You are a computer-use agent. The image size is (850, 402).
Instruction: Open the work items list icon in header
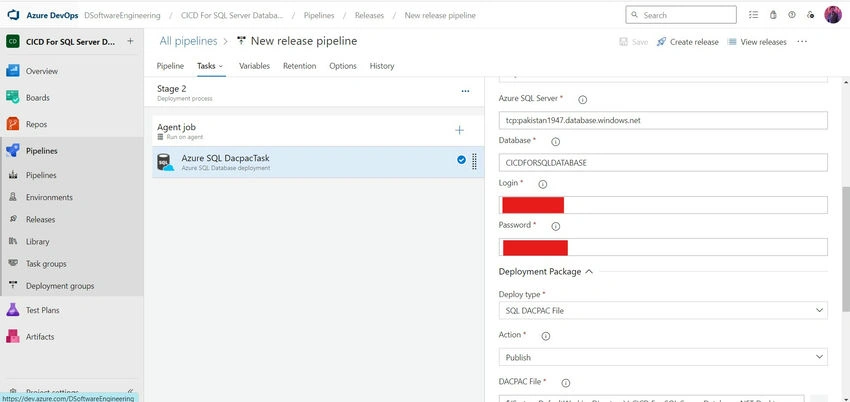click(754, 15)
